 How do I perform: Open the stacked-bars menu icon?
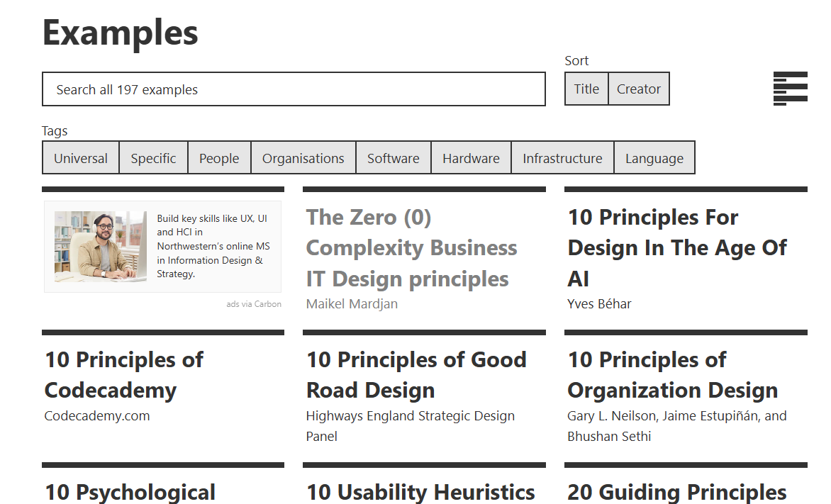pos(790,89)
